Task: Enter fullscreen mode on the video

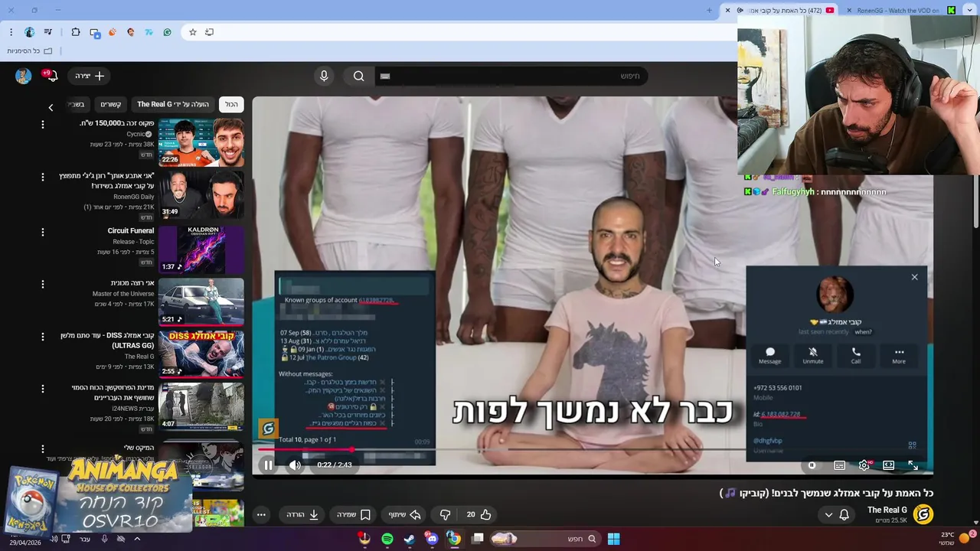Action: click(x=913, y=465)
